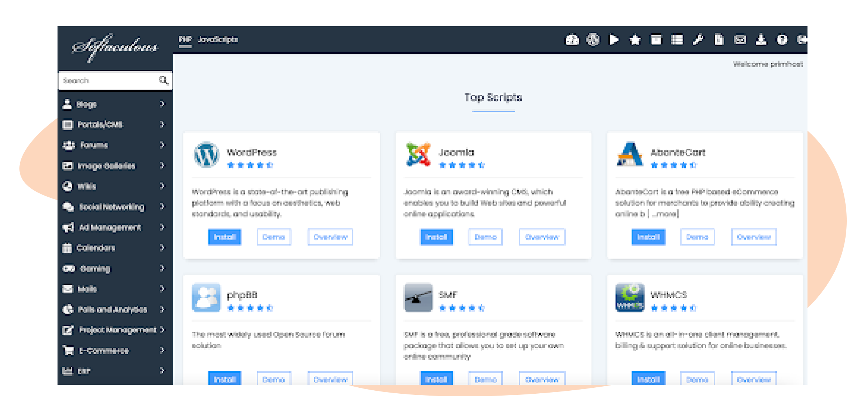The width and height of the screenshot is (868, 409).
Task: Click the search magnifier icon
Action: pyautogui.click(x=163, y=80)
